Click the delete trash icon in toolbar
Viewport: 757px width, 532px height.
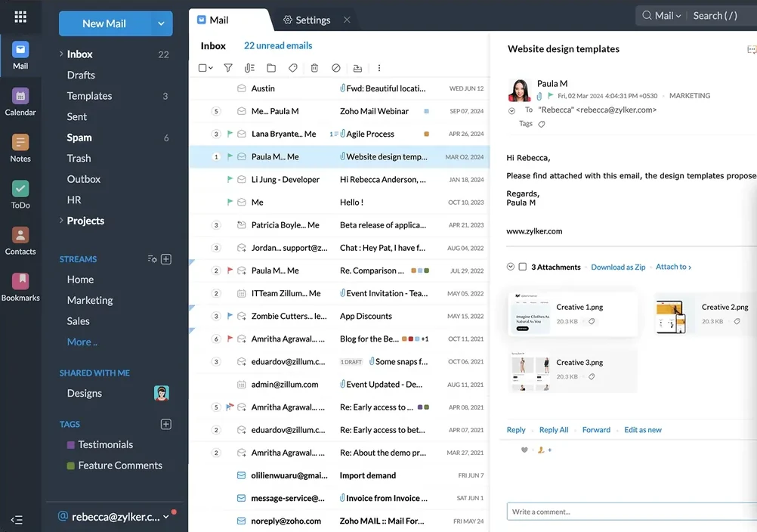pos(314,68)
